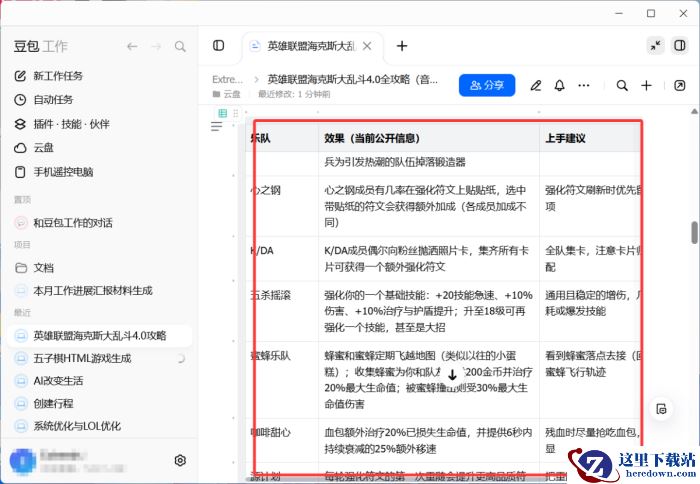Click 血包额外治疗20% effect cell
Viewport: 700px width, 484px height.
pyautogui.click(x=429, y=440)
